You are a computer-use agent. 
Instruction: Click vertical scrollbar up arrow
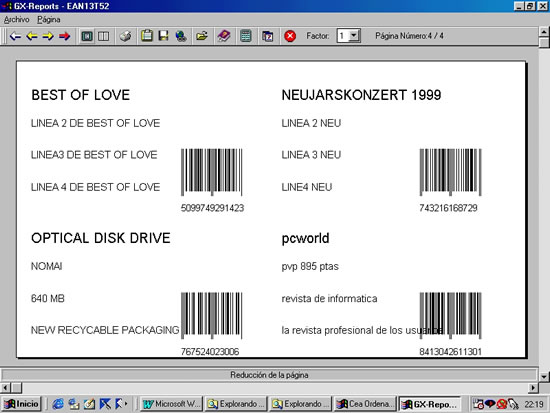(x=544, y=32)
